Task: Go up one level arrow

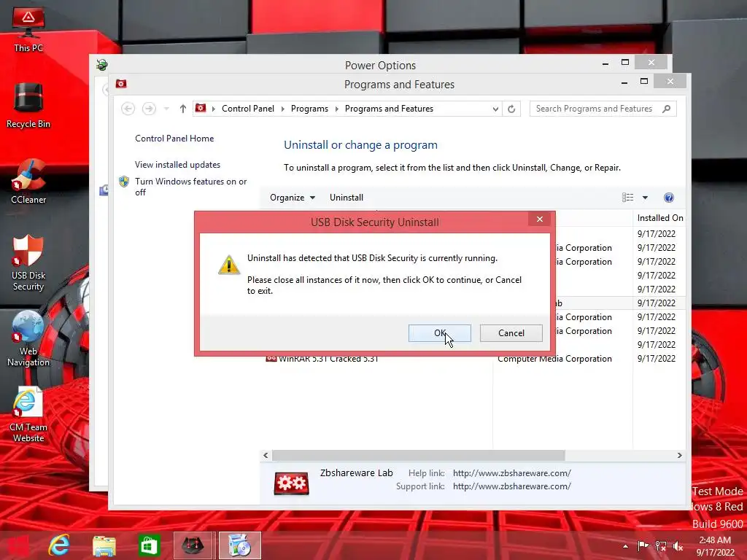Action: pos(183,109)
